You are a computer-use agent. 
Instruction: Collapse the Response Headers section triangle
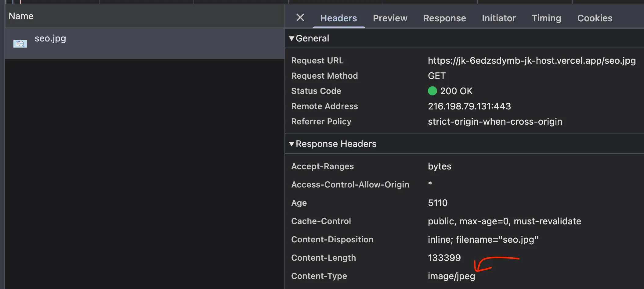291,144
